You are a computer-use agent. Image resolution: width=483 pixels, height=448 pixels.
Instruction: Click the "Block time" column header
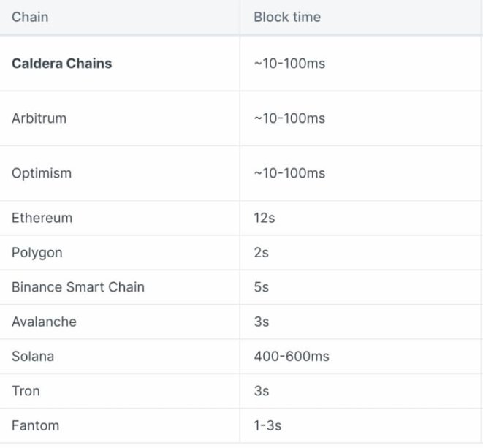[x=287, y=17]
